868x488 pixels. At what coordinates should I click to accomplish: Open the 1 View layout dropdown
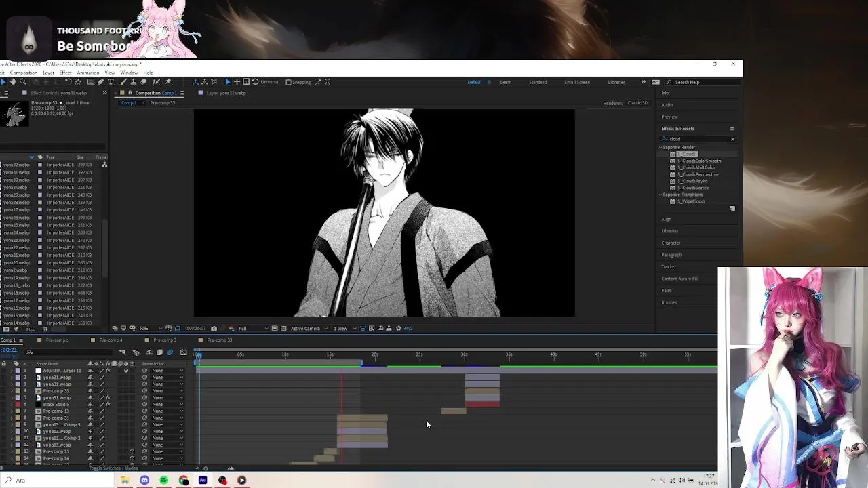tap(344, 328)
